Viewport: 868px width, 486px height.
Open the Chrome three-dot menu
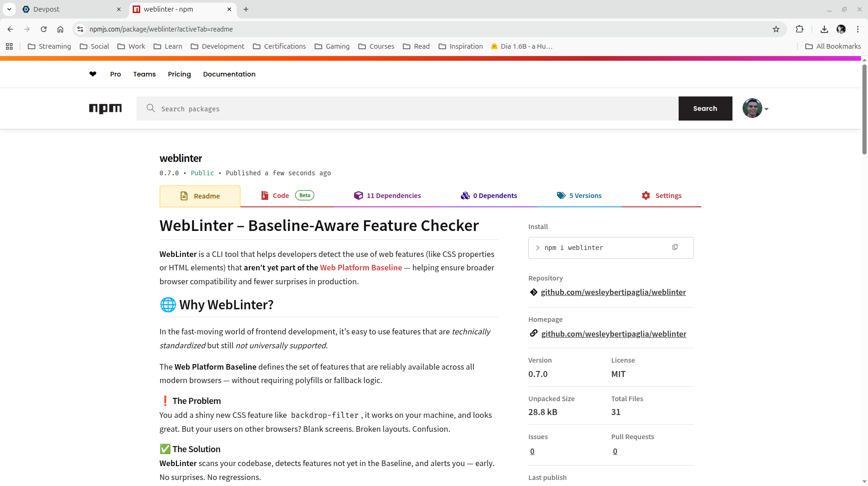[858, 29]
